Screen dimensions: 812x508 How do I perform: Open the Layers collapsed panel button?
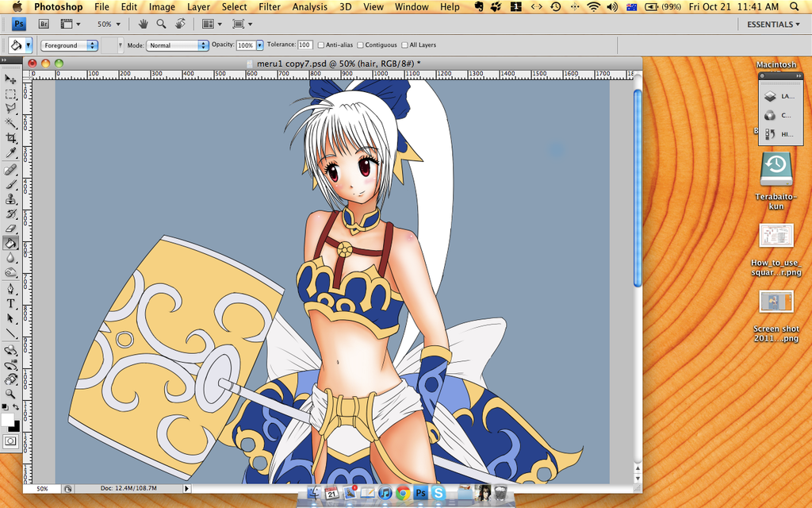(779, 96)
